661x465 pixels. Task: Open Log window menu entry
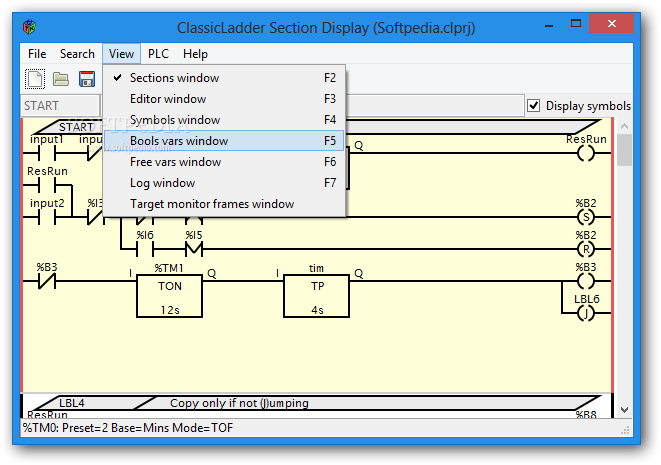point(224,183)
